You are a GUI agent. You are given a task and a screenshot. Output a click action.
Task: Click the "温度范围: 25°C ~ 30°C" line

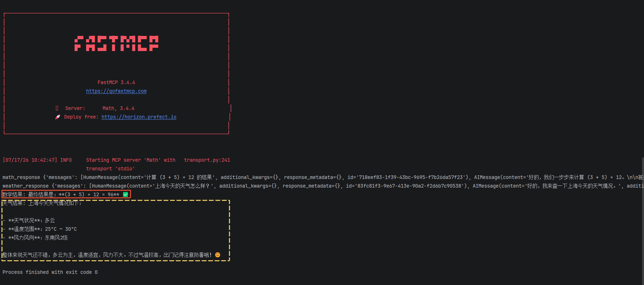(x=40, y=229)
